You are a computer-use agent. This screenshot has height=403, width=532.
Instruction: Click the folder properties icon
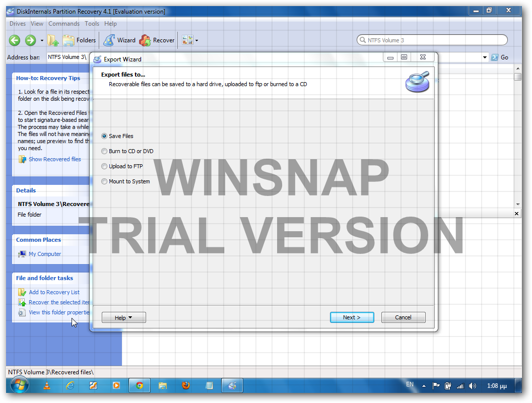(22, 312)
